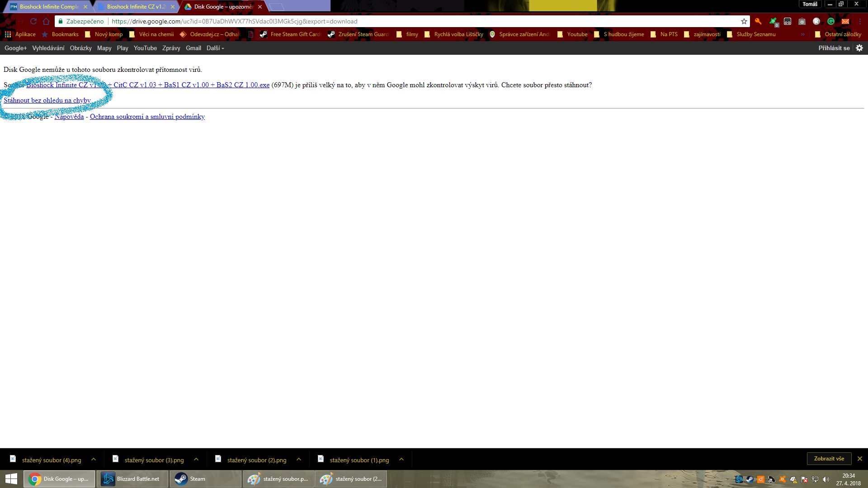The height and width of the screenshot is (488, 868).
Task: Click the secure padlock site info icon
Action: (60, 21)
